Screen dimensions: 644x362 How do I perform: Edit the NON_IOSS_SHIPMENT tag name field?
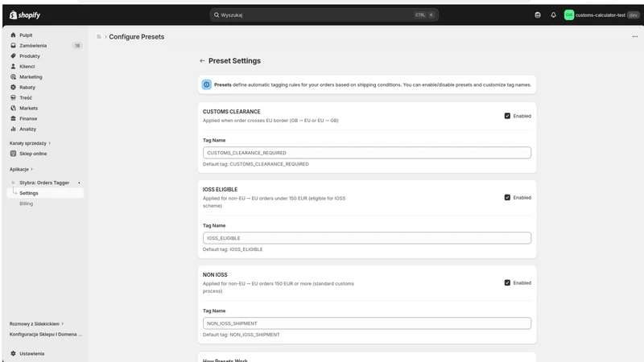(x=367, y=323)
